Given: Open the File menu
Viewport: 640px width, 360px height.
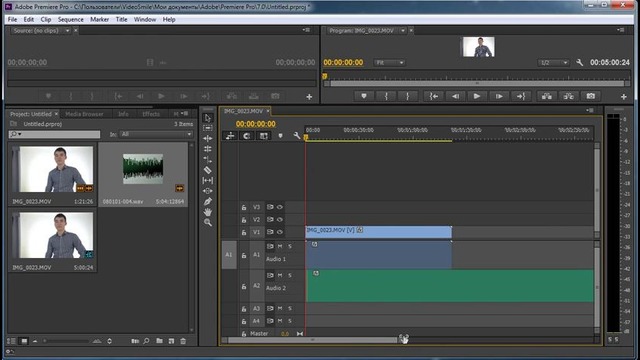Looking at the screenshot, I should (12, 19).
